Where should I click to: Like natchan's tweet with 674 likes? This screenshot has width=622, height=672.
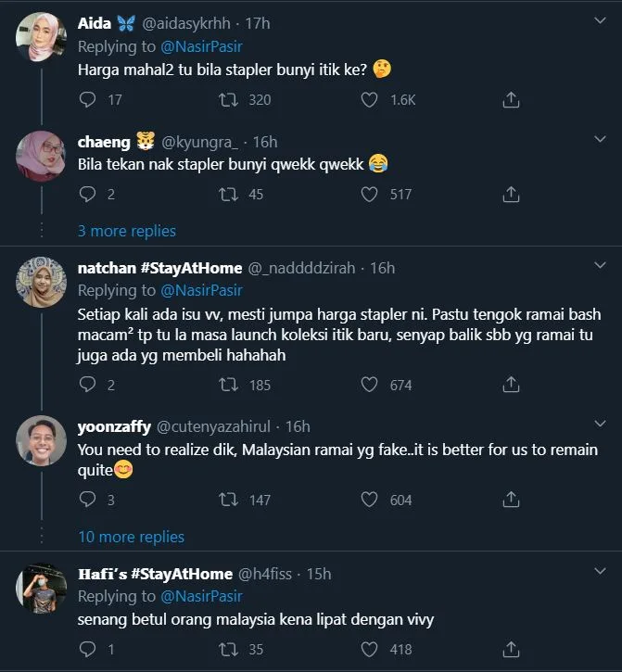[370, 384]
